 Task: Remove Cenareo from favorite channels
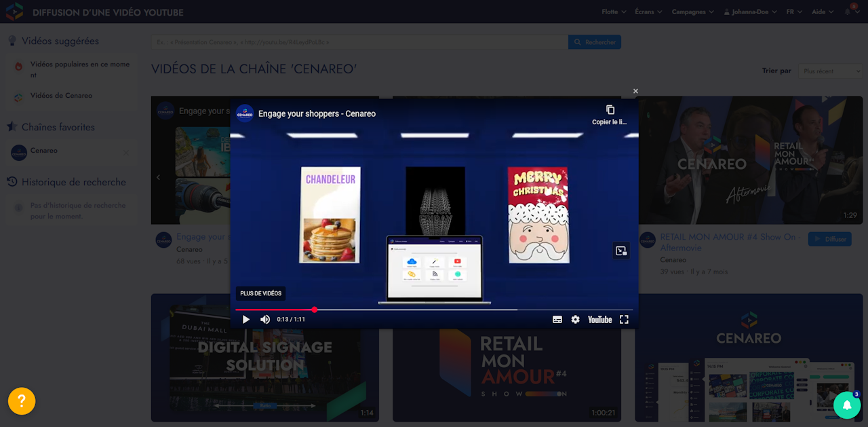(x=126, y=153)
